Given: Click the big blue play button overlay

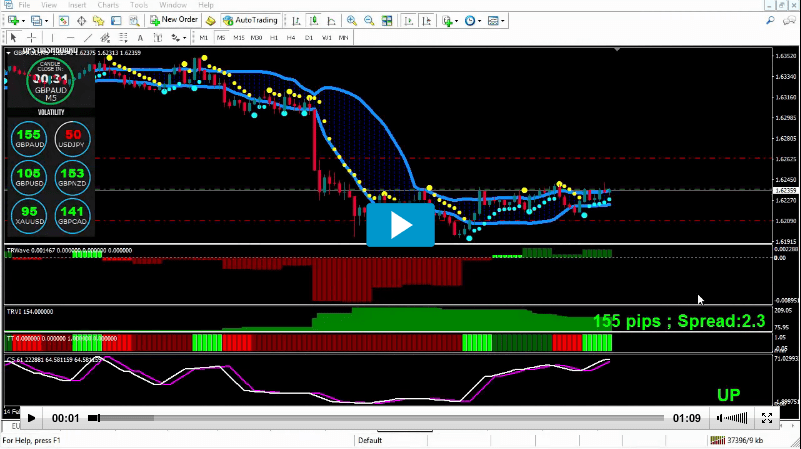Looking at the screenshot, I should click(400, 225).
